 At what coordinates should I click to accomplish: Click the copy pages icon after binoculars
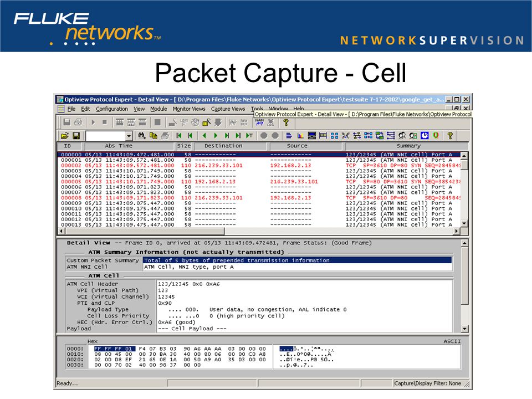pyautogui.click(x=154, y=136)
